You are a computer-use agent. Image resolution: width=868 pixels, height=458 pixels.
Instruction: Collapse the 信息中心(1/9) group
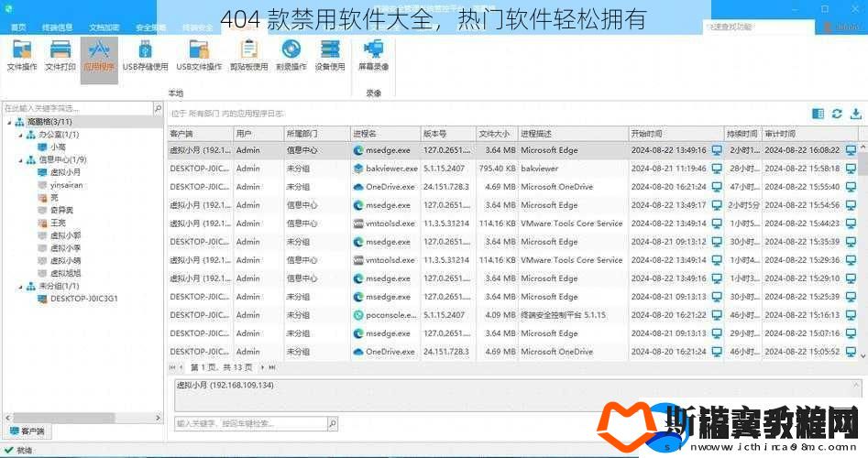[20, 160]
